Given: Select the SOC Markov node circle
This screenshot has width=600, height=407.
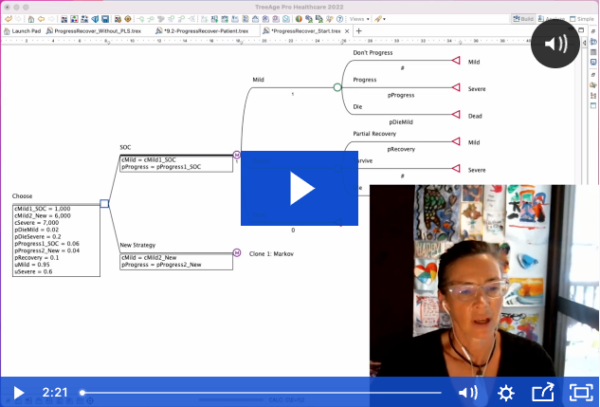Looking at the screenshot, I should click(236, 155).
